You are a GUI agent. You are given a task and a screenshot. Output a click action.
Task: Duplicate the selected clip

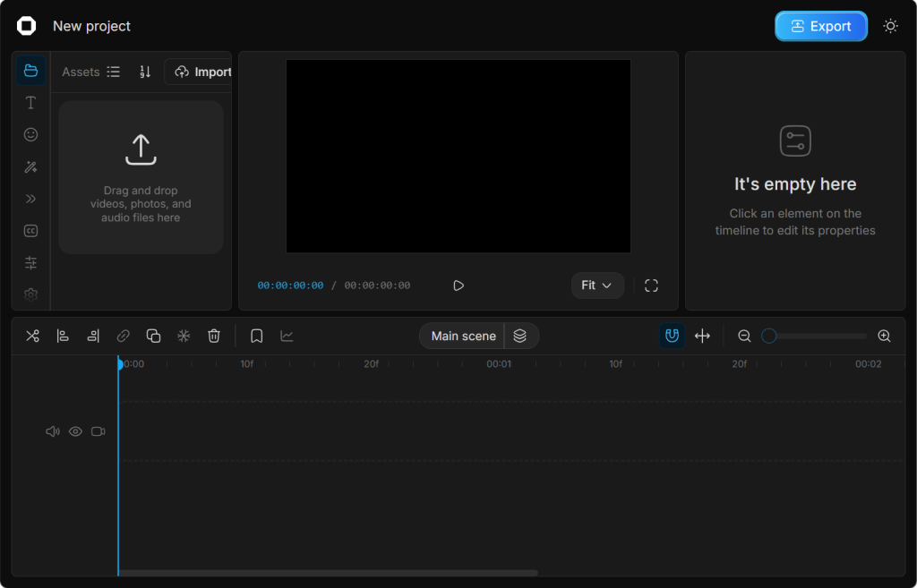(x=153, y=337)
